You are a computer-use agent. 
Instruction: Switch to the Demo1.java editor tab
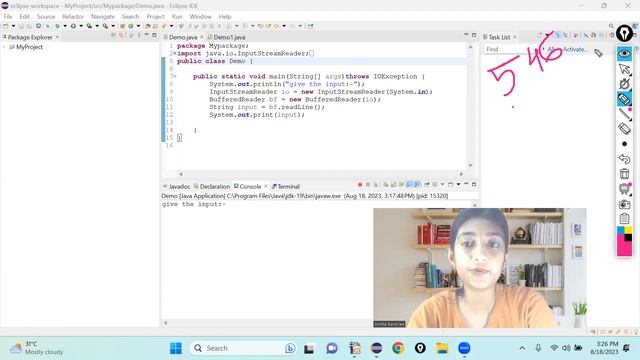point(226,37)
